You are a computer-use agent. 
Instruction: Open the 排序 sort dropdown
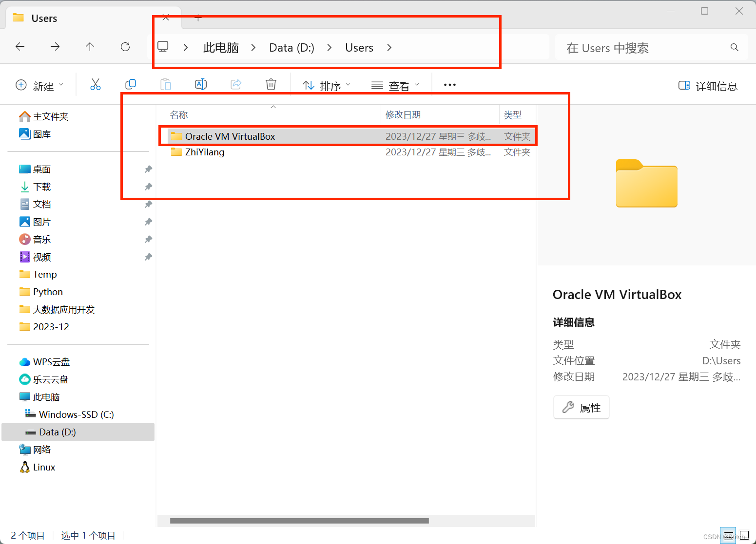[x=327, y=86]
